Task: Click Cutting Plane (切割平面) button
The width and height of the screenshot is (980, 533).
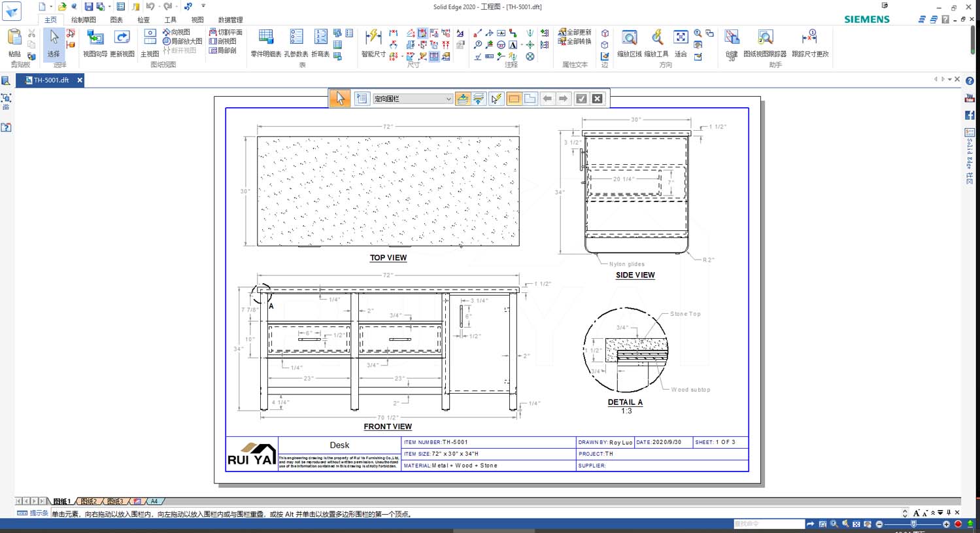Action: pos(226,32)
